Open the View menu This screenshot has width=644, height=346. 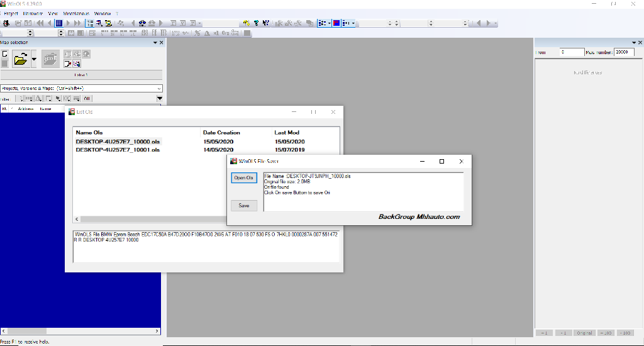point(53,14)
